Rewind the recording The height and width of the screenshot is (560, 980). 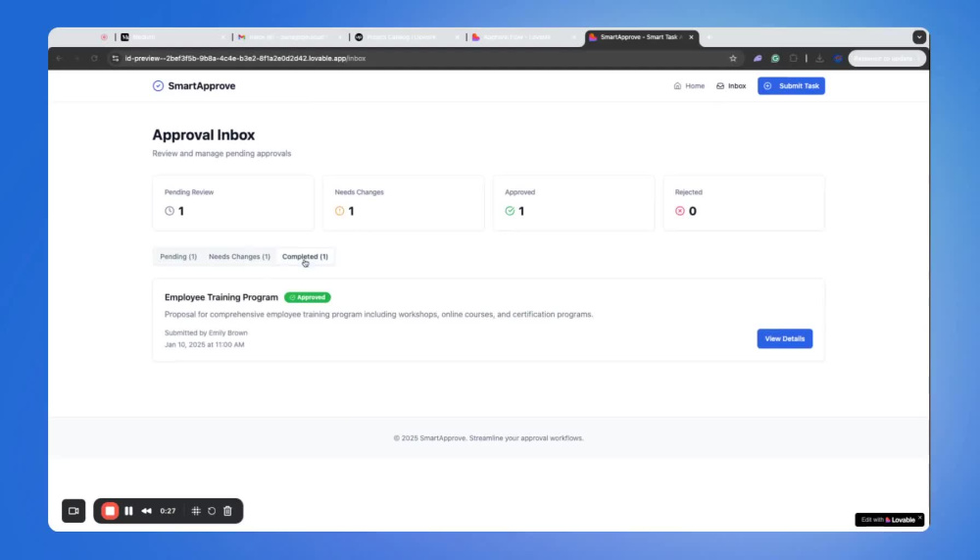pos(146,511)
